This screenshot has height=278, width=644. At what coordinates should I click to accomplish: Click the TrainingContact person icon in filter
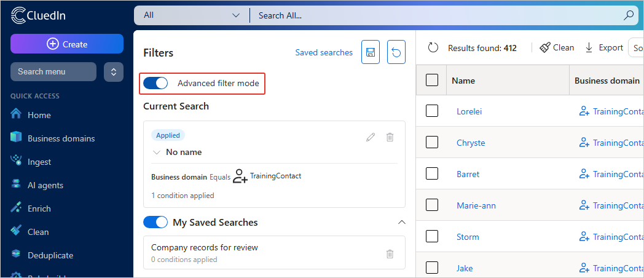click(x=240, y=177)
